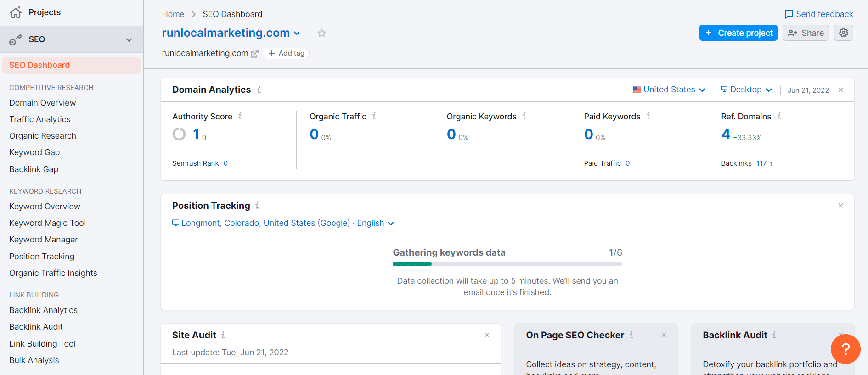868x375 pixels.
Task: Click Organic Keywords trend sparkline
Action: [x=478, y=157]
